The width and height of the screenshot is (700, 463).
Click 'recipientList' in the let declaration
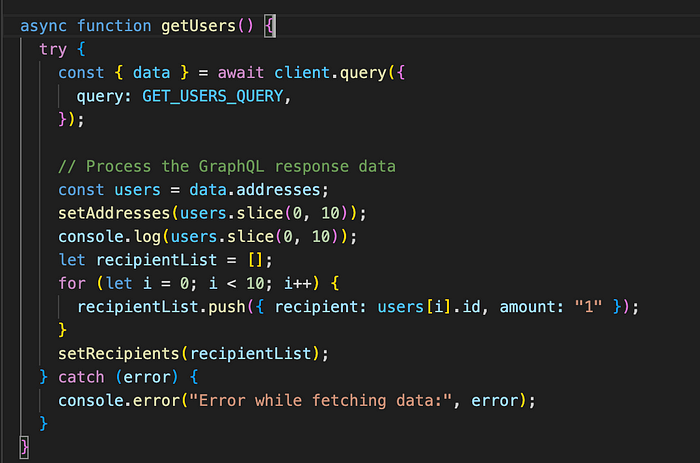click(x=156, y=260)
